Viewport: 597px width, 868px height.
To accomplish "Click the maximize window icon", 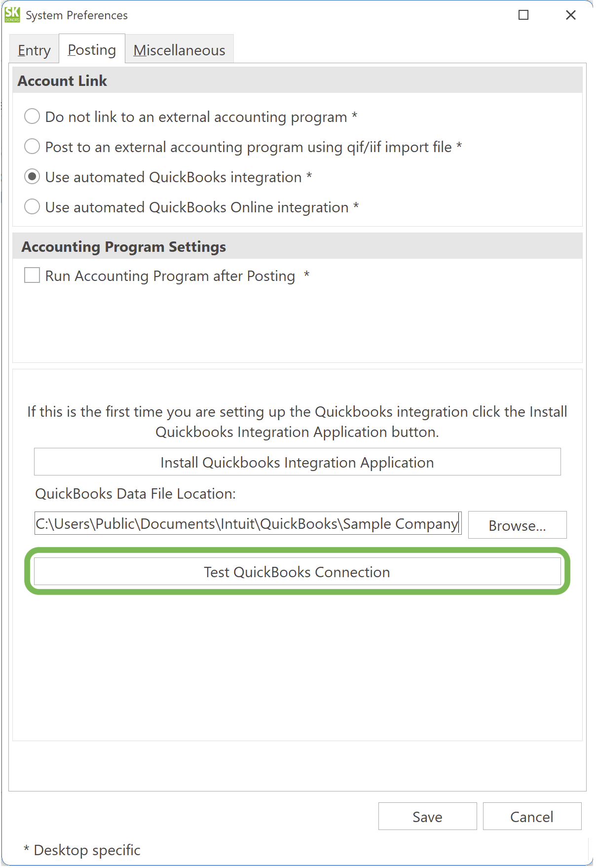I will click(x=522, y=15).
